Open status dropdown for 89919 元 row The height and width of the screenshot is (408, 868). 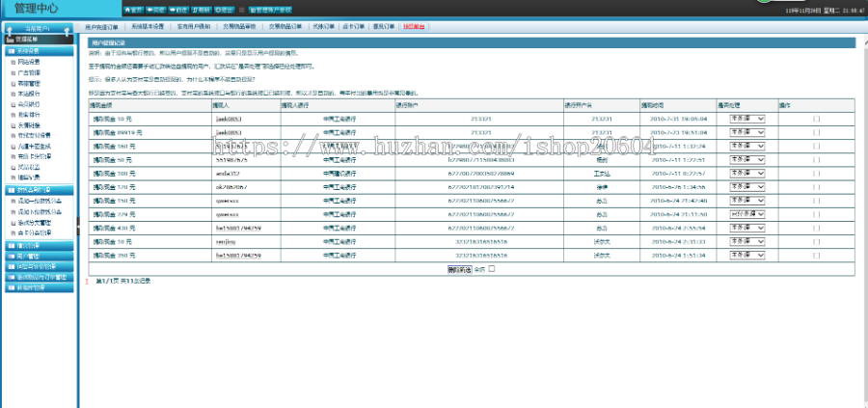(747, 133)
